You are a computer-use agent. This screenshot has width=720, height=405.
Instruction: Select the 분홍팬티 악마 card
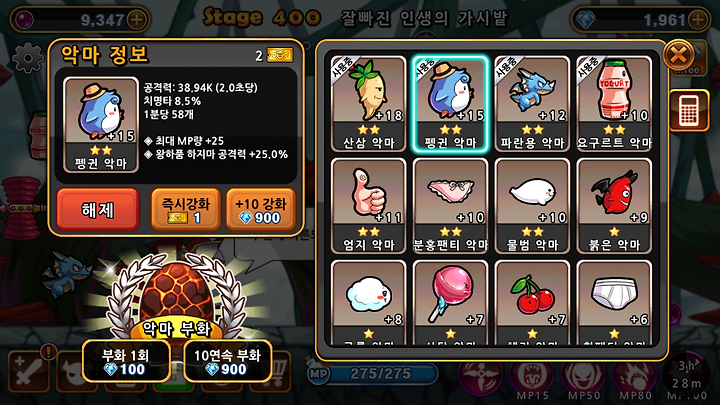[x=450, y=206]
